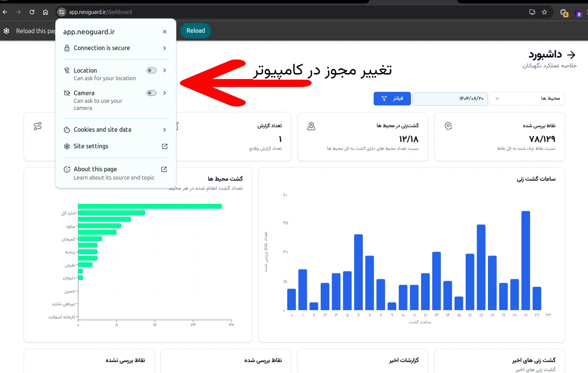
Task: Open the Site settings external link icon
Action: click(x=165, y=146)
